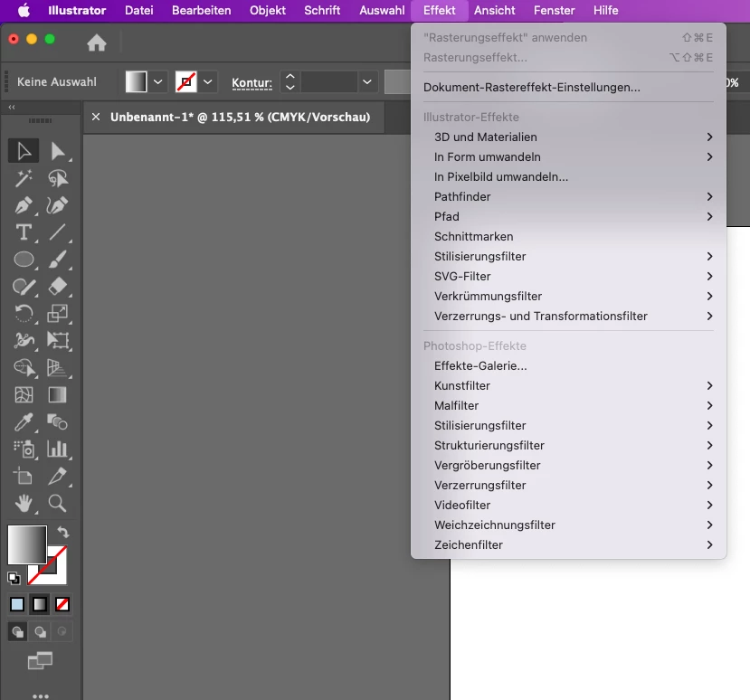
Task: Activate the Warp/Width tool
Action: (24, 340)
